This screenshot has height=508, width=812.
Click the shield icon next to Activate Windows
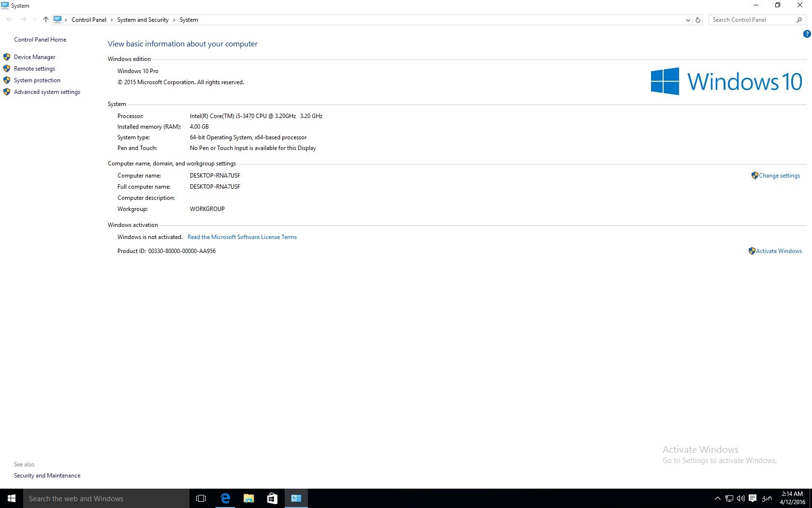752,251
